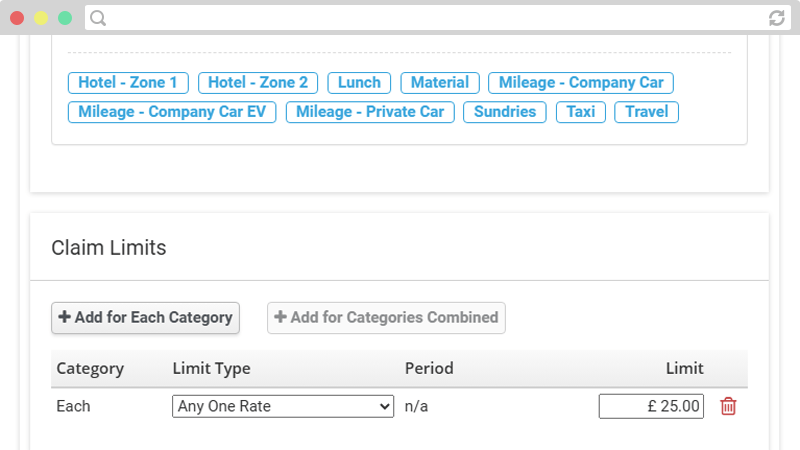Select the Lunch category tag
This screenshot has width=800, height=450.
point(359,83)
